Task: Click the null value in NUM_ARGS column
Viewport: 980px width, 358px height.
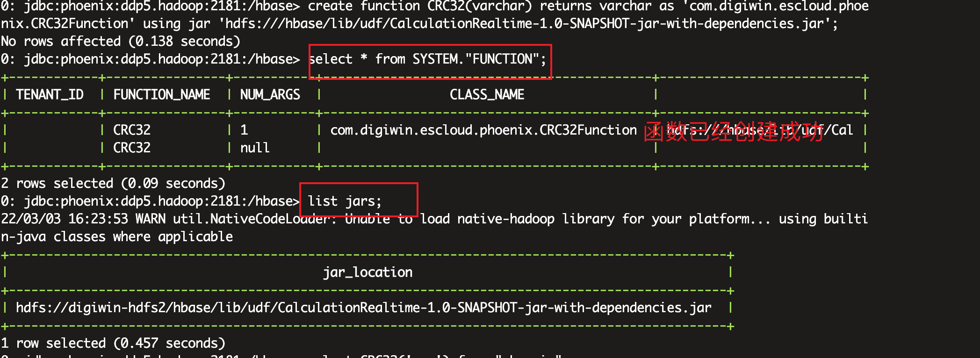Action: [x=255, y=148]
